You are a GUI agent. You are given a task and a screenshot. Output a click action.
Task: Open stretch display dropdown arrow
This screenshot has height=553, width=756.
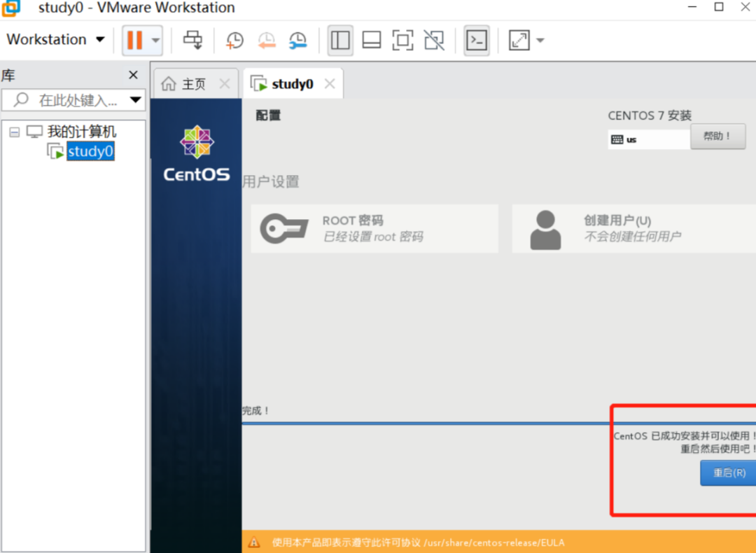(540, 40)
